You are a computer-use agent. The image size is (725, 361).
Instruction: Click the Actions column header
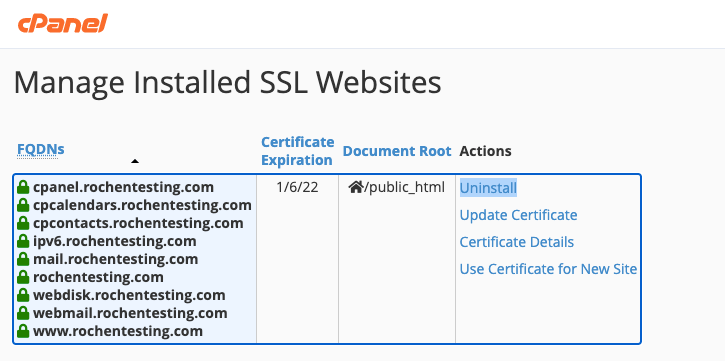click(x=485, y=151)
